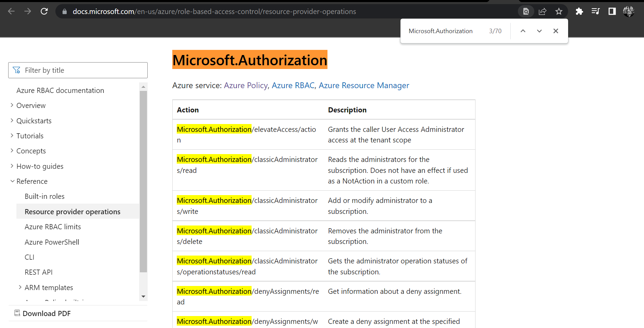Jump to previous find result
This screenshot has width=644, height=328.
coord(523,31)
